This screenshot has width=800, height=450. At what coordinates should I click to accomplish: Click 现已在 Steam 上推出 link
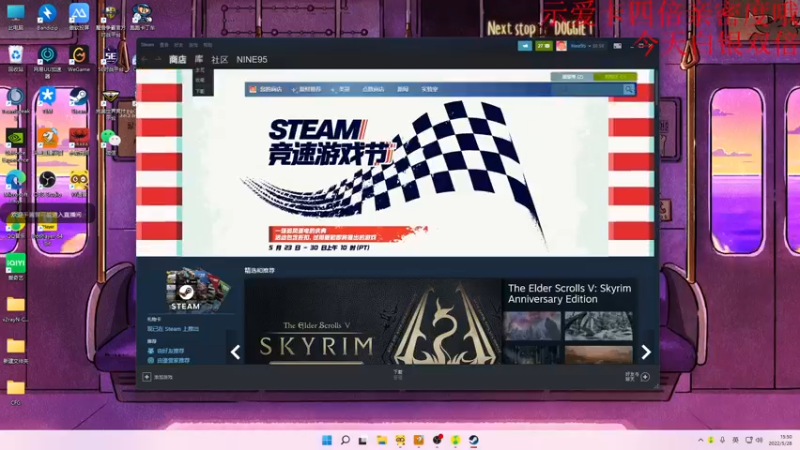(173, 329)
